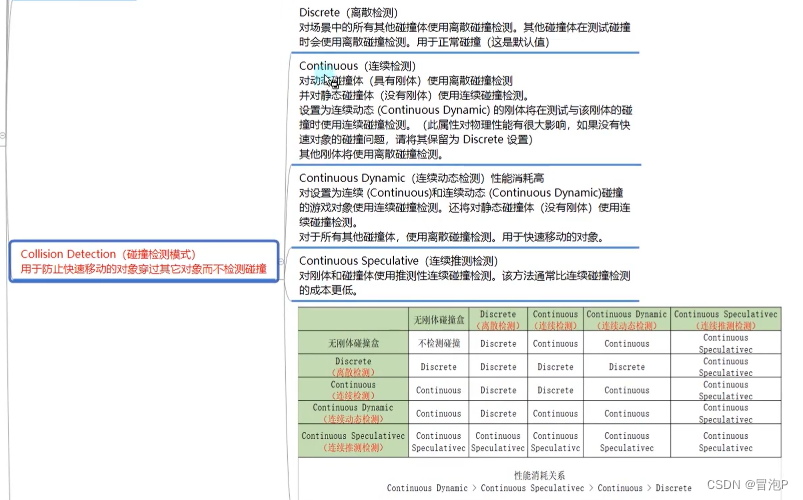
Task: Click the table column header 'Continuous Dynamic (连续动态检测)'
Action: tap(627, 320)
